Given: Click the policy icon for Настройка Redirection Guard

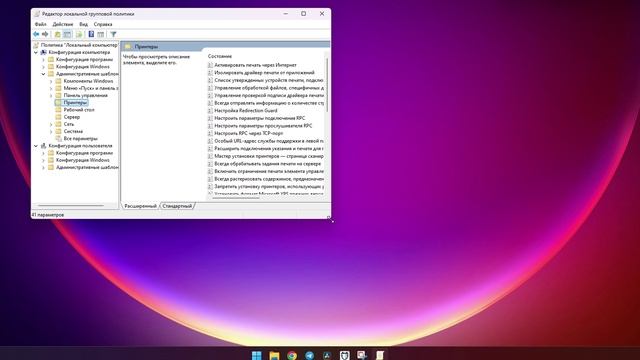Looking at the screenshot, I should coord(210,111).
